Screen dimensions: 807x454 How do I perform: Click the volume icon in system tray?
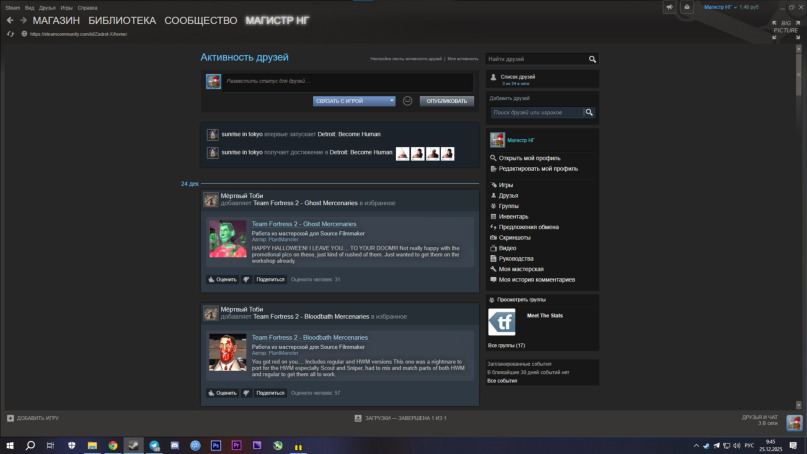tap(736, 446)
